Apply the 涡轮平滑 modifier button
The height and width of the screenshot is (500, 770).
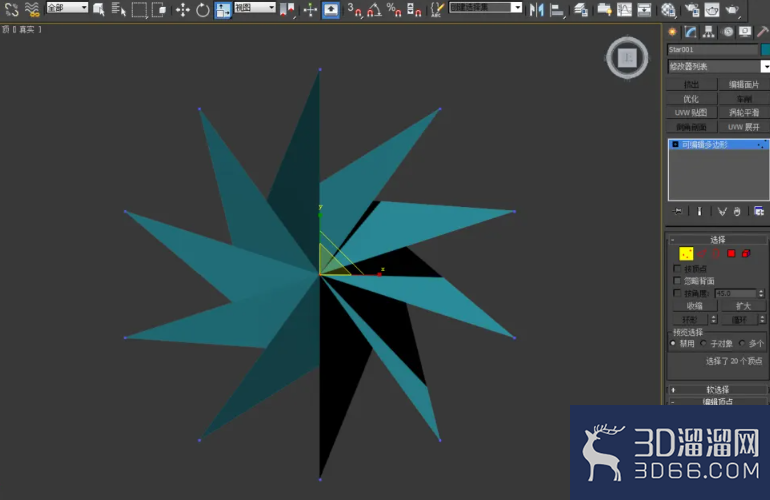[743, 112]
